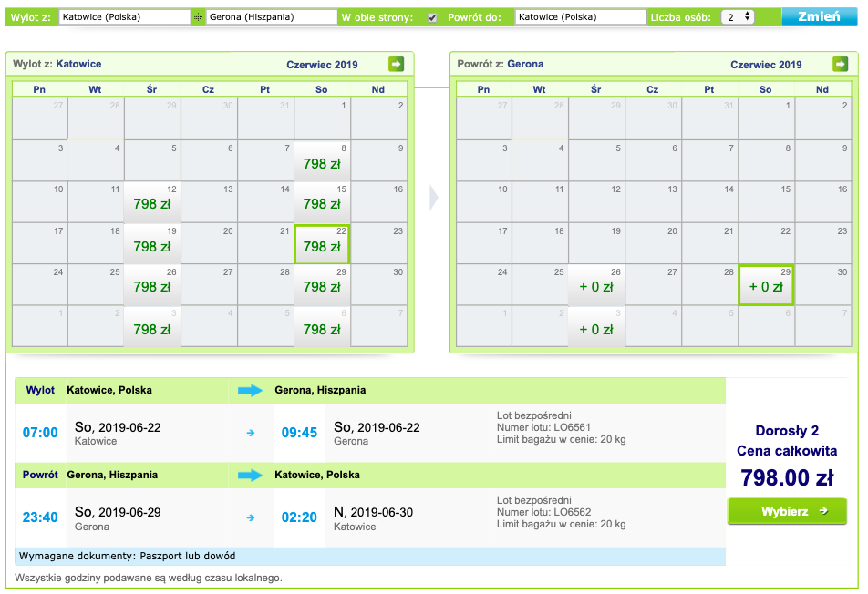Screen dimensions: 868x594
Task: Click the 'Wylot z' Katowice input field
Action: 125,17
